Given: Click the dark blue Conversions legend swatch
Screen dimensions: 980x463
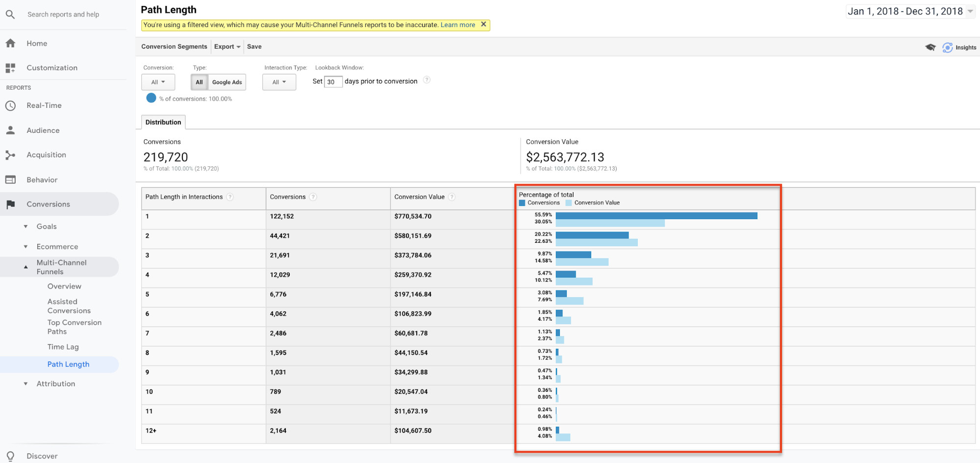Looking at the screenshot, I should click(522, 203).
